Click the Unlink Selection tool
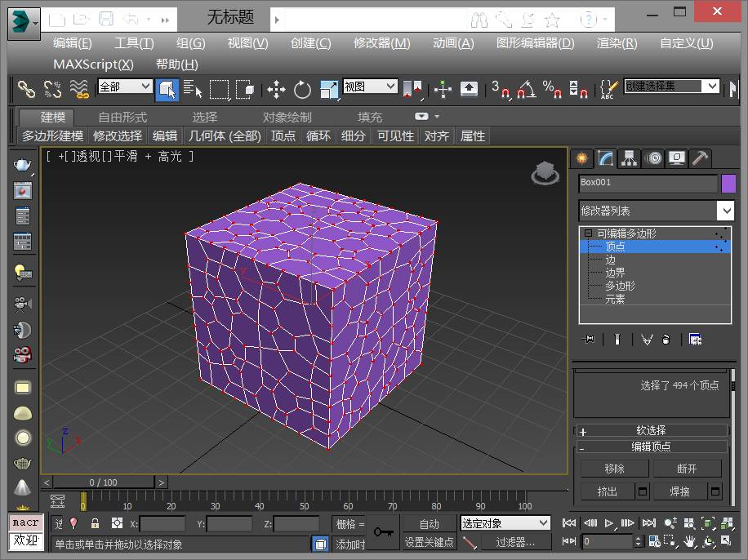Viewport: 748px width, 560px height. click(x=52, y=89)
